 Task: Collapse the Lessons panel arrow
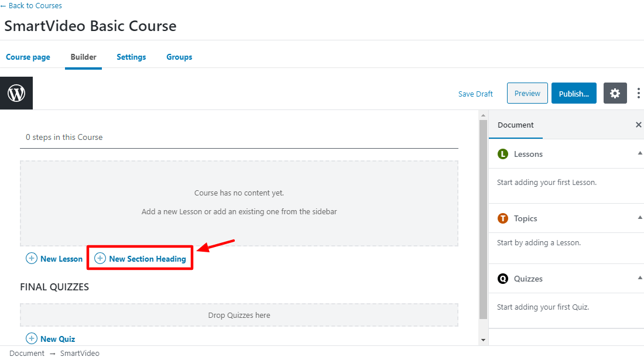click(639, 153)
